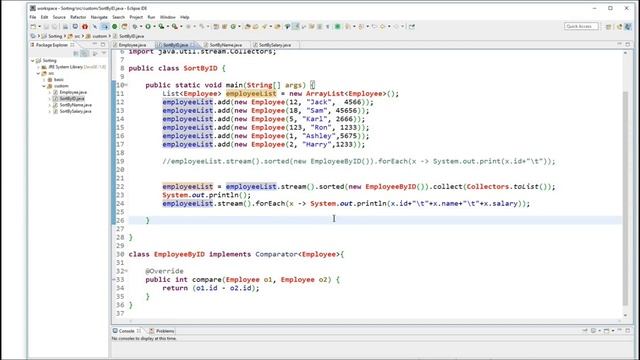Open the Navigate menu

coord(99,17)
